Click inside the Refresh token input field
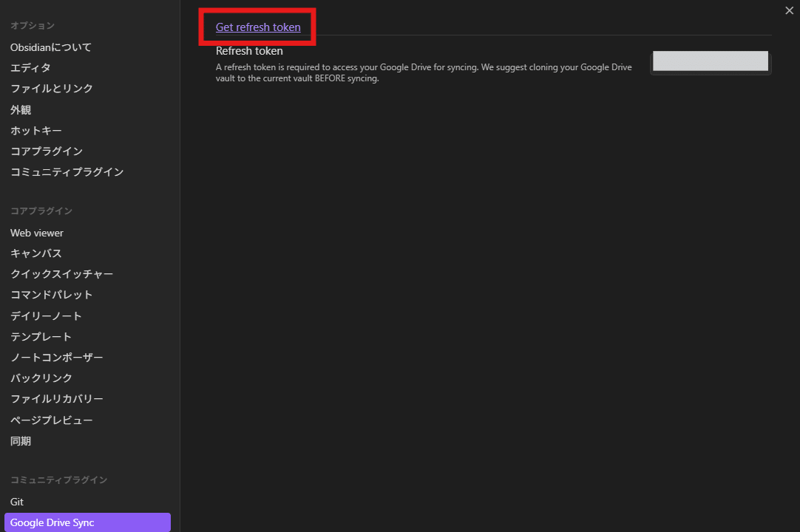 pyautogui.click(x=710, y=61)
